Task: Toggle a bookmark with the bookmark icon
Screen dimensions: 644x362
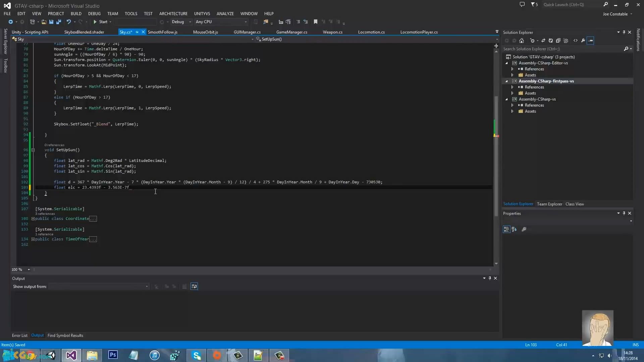Action: coord(316,22)
